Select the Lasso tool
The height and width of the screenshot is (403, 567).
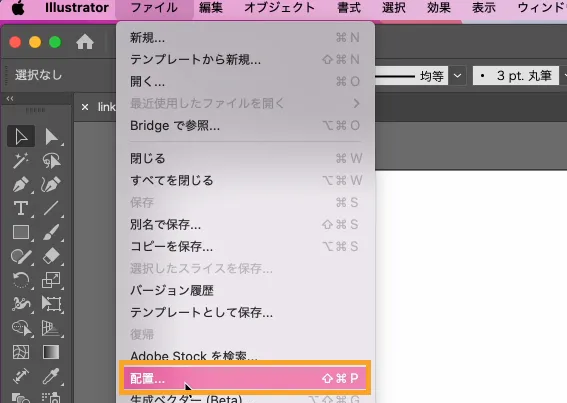51,160
